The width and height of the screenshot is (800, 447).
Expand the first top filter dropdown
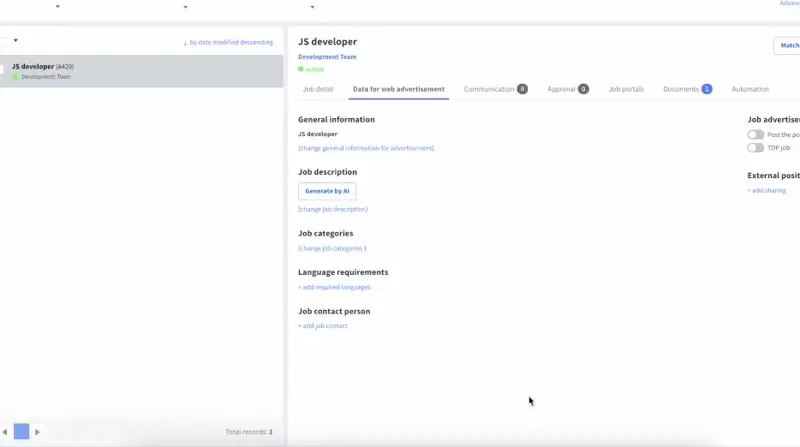57,7
